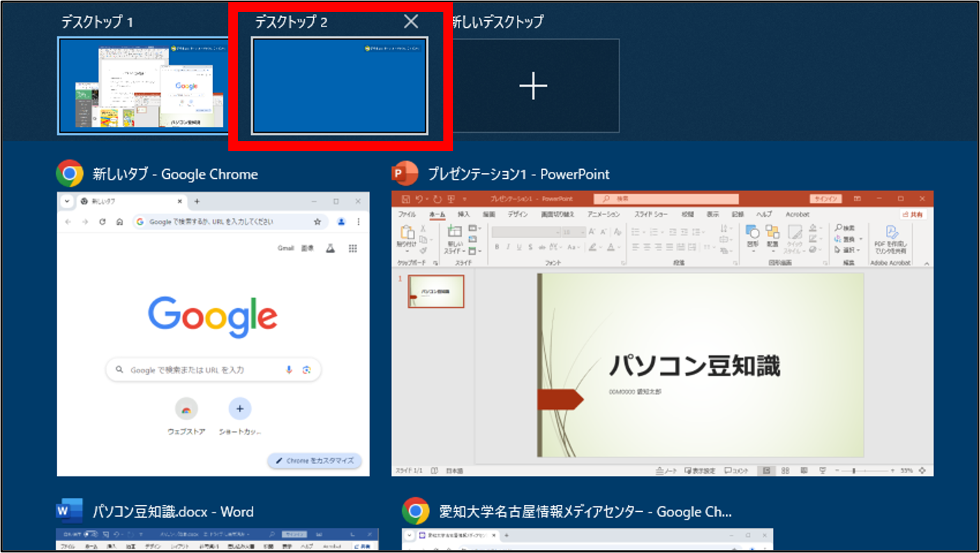Click the home icon in the 新しいタブ Chrome window

[120, 222]
